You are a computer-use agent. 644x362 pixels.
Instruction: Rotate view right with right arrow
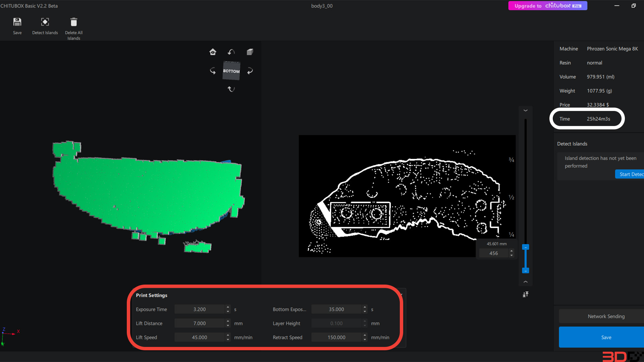[x=250, y=71]
